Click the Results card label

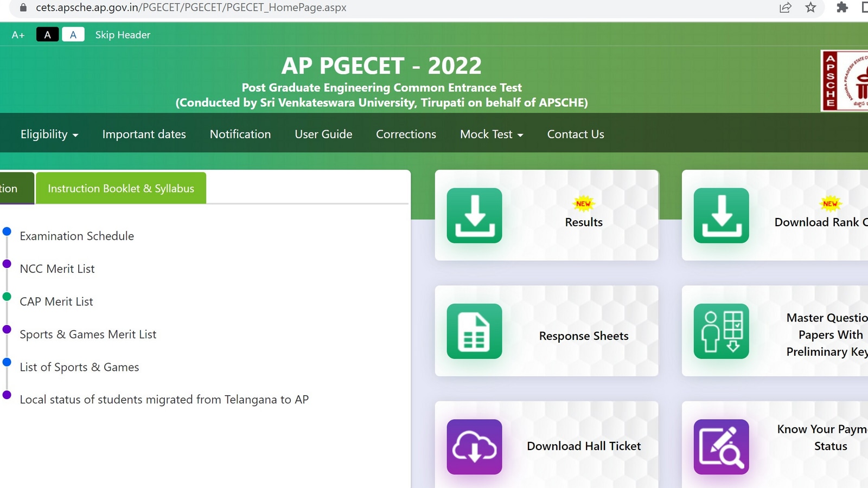(x=584, y=222)
